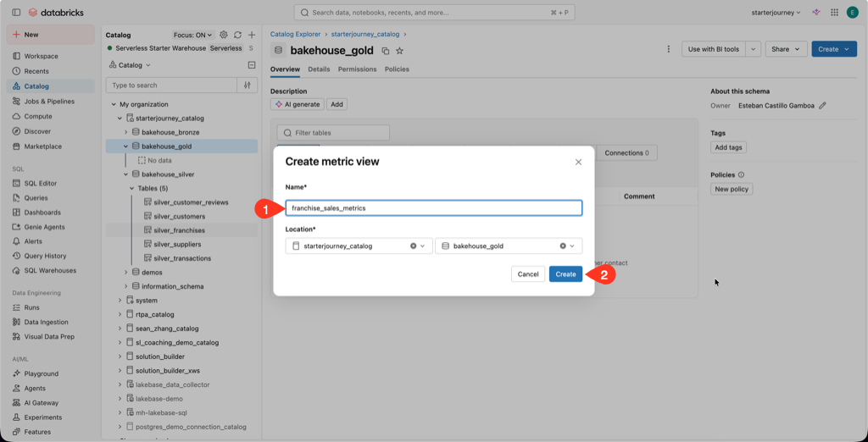This screenshot has width=868, height=442.
Task: Close the Create metric view dialog
Action: (x=578, y=162)
